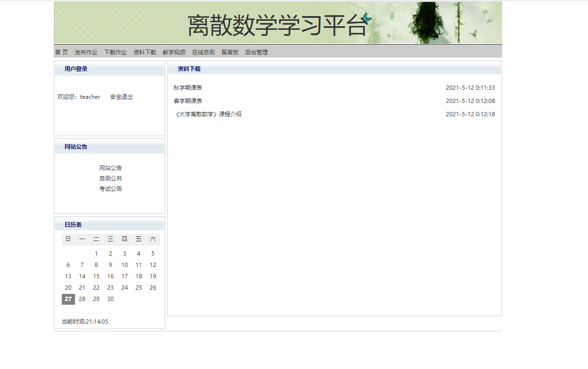Open the 网站公告 announcement link
Image resolution: width=588 pixels, height=369 pixels.
click(x=110, y=168)
